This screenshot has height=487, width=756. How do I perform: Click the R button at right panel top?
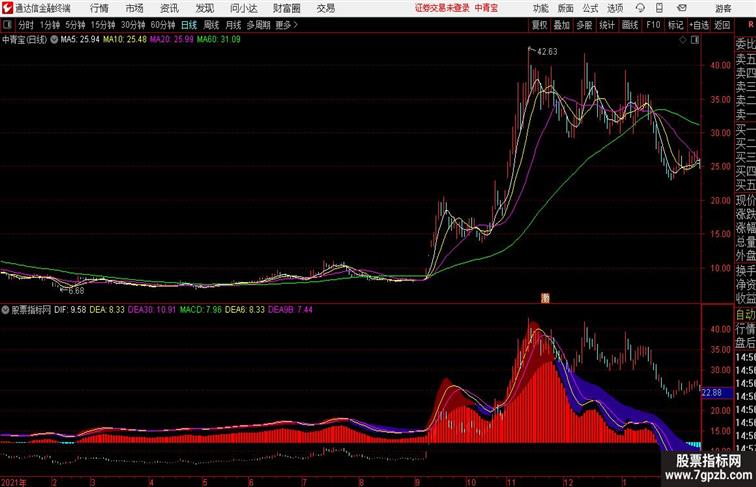[x=749, y=25]
